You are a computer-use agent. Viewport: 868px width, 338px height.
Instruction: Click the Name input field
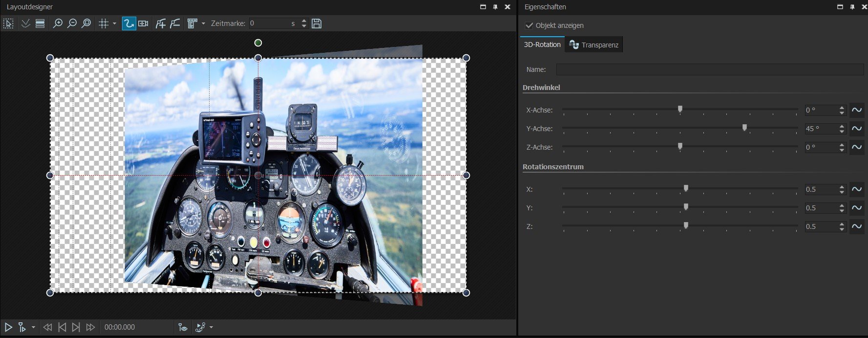(x=709, y=69)
